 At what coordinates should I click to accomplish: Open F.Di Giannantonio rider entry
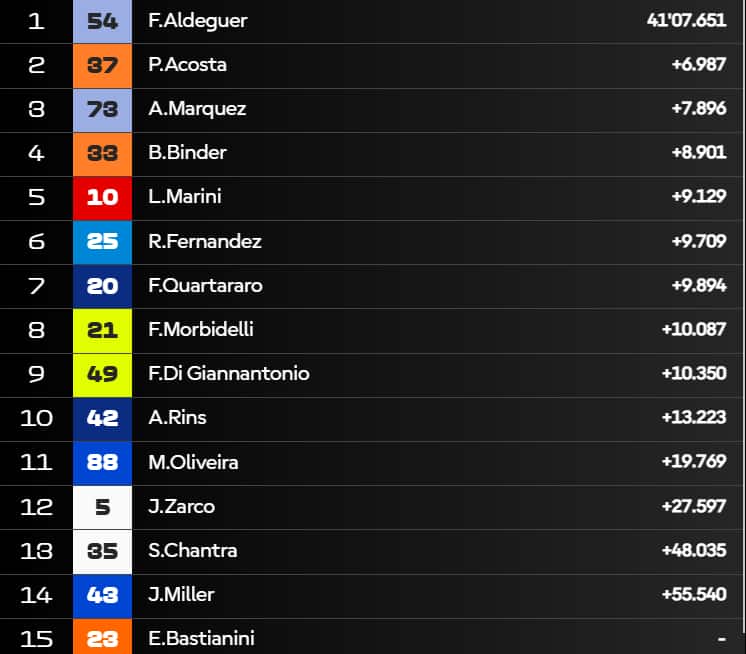click(x=229, y=373)
